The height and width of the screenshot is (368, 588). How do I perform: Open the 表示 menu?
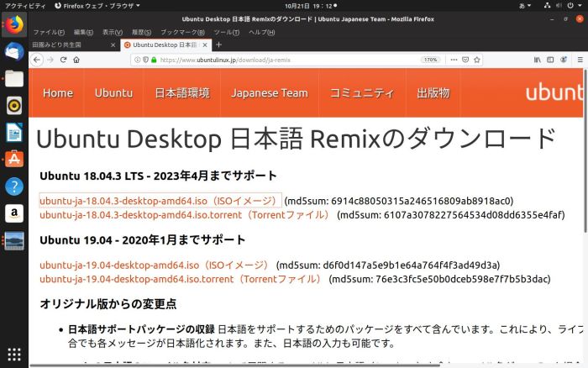pyautogui.click(x=113, y=32)
